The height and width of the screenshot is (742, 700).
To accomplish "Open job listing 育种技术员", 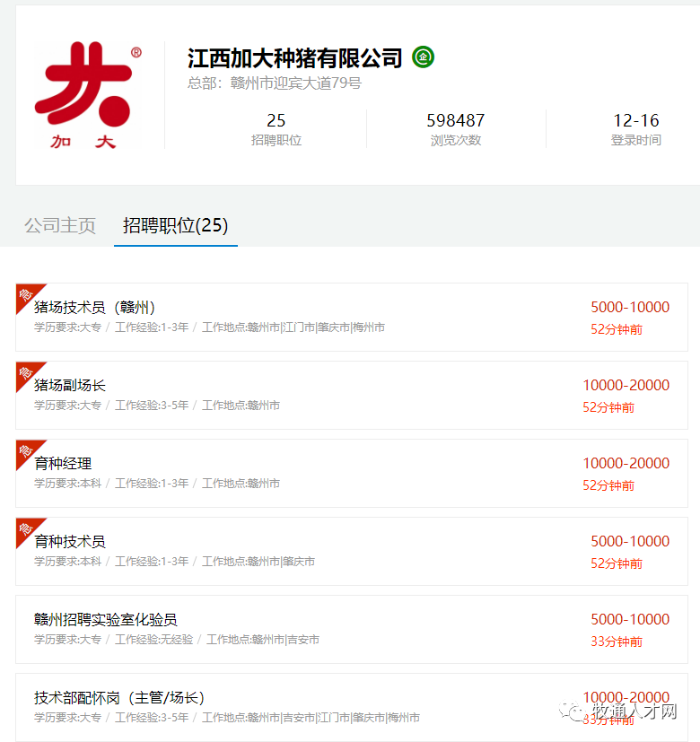I will pos(70,541).
